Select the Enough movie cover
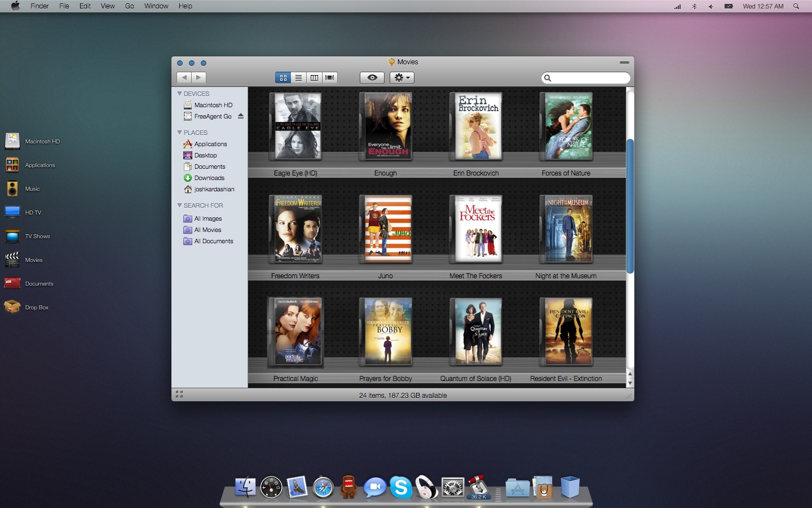The image size is (812, 508). click(386, 126)
